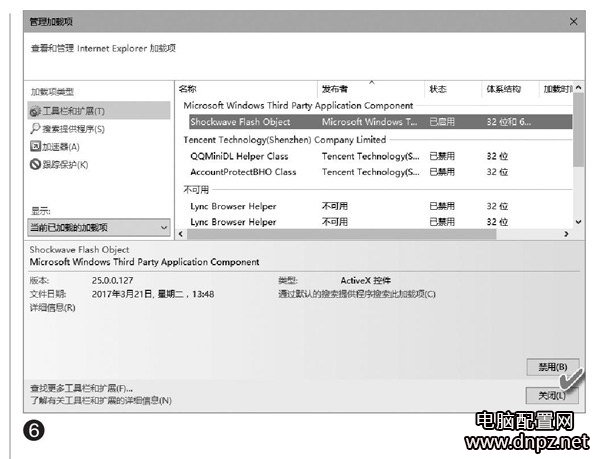Viewport: 600px width, 459px height.
Task: Click the version value 25.0.0.127
Action: tap(112, 280)
